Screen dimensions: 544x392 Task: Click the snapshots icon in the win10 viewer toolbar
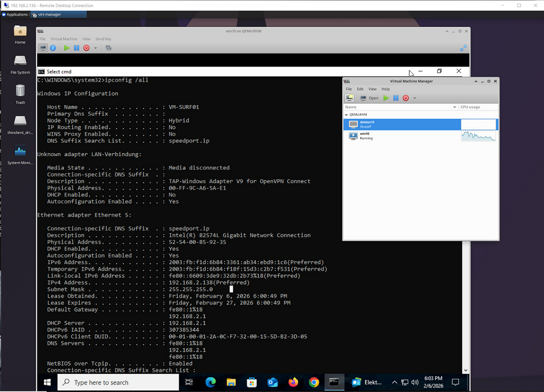[109, 48]
